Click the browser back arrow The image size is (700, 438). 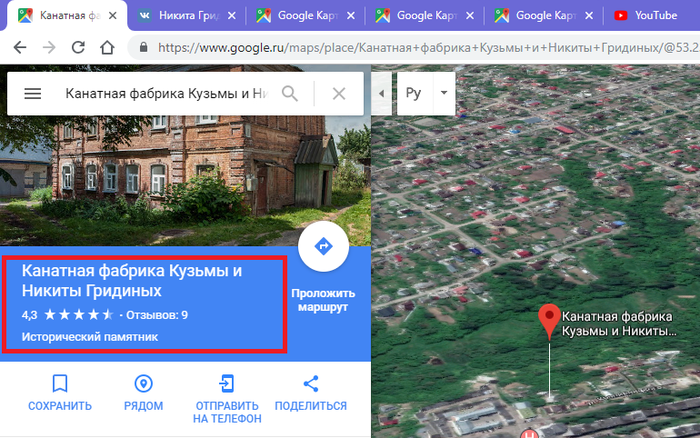pos(20,48)
